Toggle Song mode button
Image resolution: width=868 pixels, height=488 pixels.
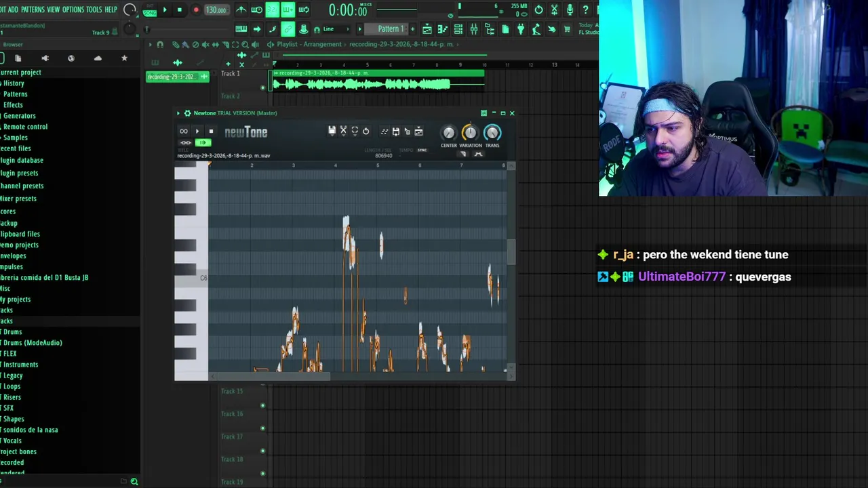pos(150,12)
